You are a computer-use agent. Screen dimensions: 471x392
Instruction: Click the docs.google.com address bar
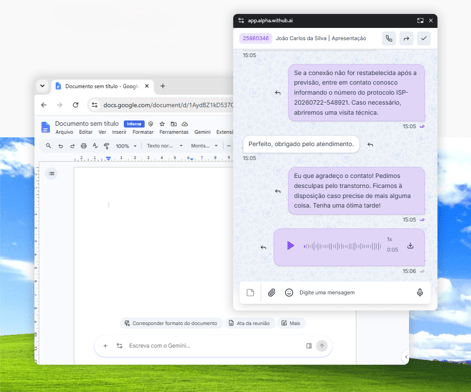168,105
